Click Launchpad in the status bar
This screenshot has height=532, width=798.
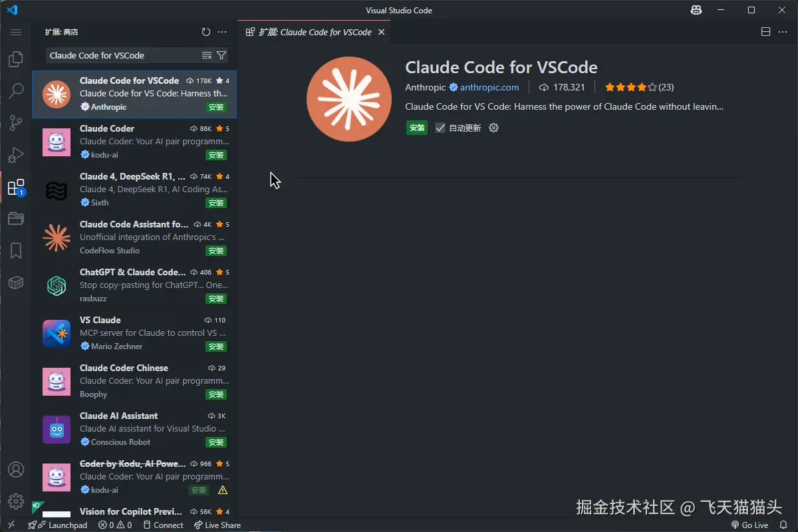(58, 525)
